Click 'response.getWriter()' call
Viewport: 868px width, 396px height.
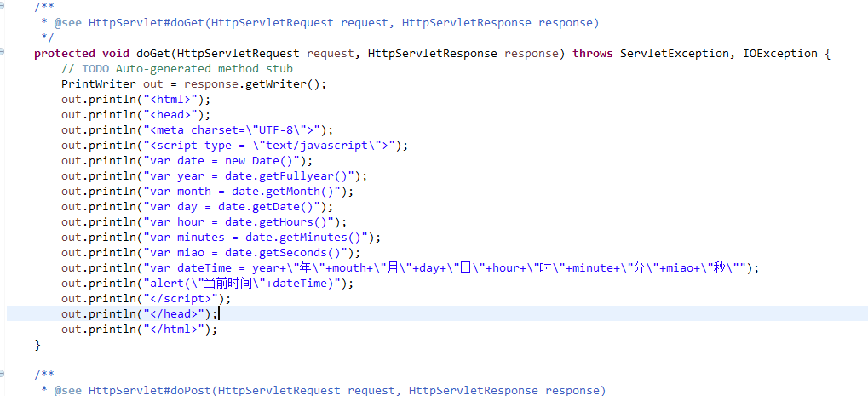[252, 84]
